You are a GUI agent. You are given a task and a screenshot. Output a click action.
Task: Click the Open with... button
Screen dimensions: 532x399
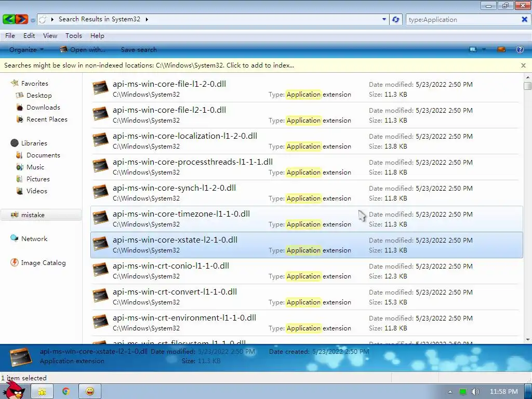click(x=83, y=49)
